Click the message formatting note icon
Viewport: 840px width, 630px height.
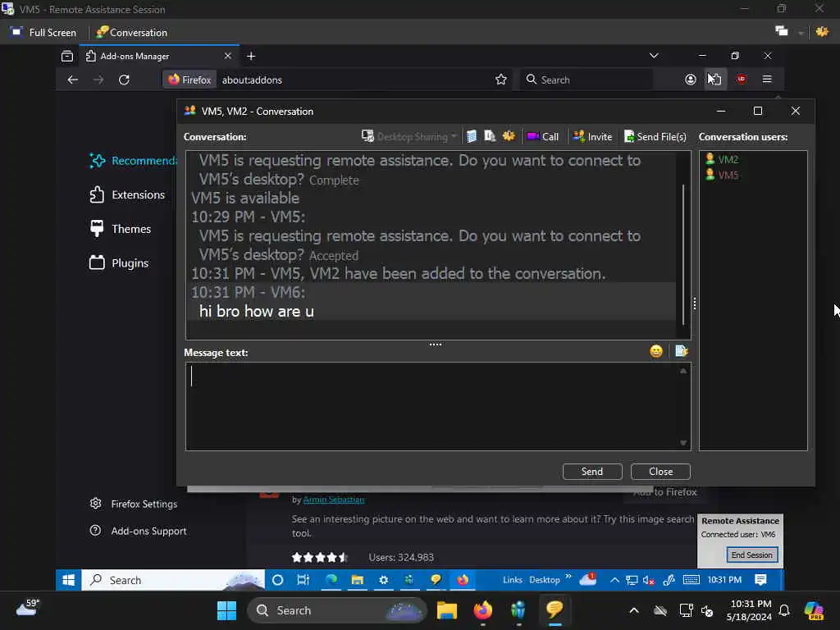[682, 351]
